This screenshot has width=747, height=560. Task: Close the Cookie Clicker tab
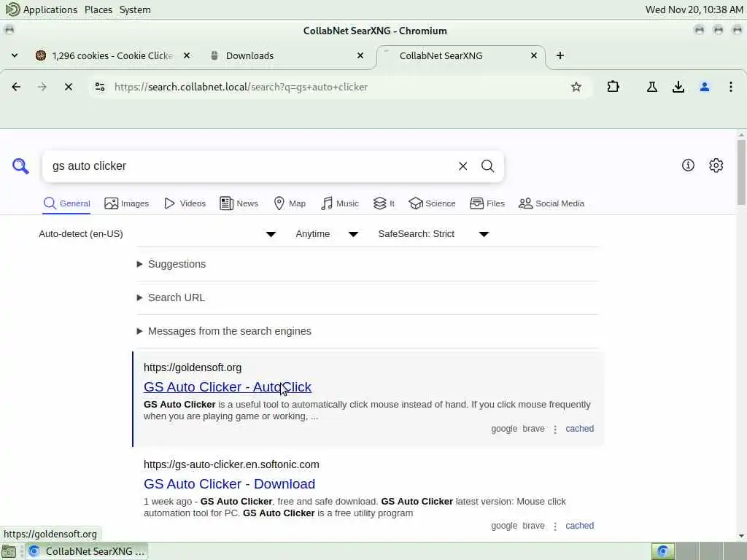[187, 55]
